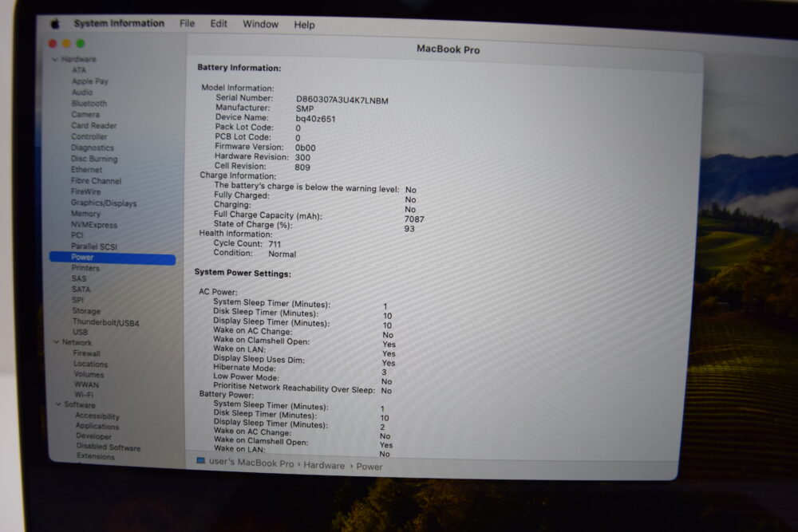This screenshot has height=532, width=798.
Task: Select the highlighted Power item
Action: [113, 258]
